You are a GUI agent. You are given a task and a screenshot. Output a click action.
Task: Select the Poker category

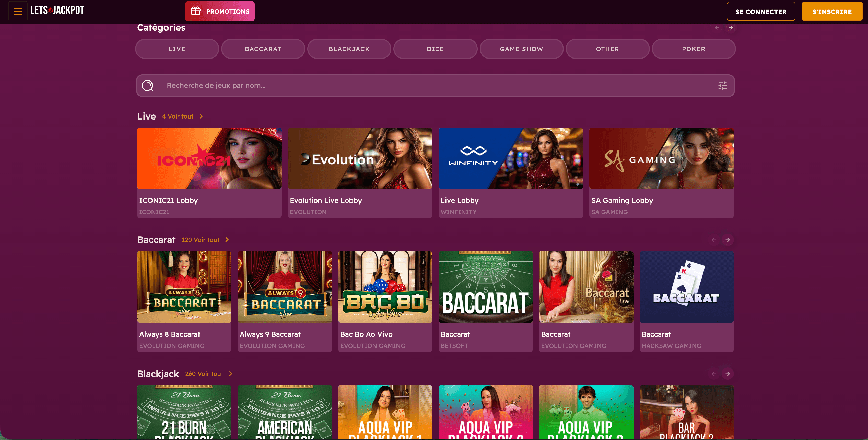pos(694,49)
